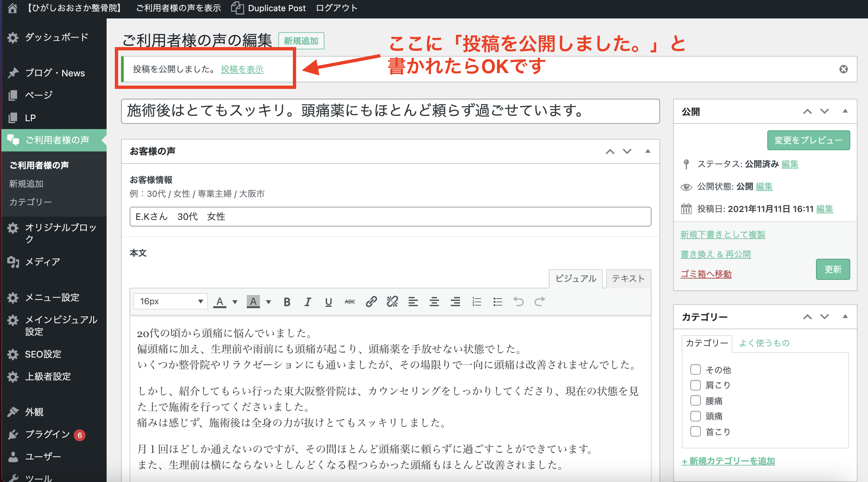Collapse the 公開 panel with triangle toggle
Screen dimensions: 868x482
click(845, 111)
